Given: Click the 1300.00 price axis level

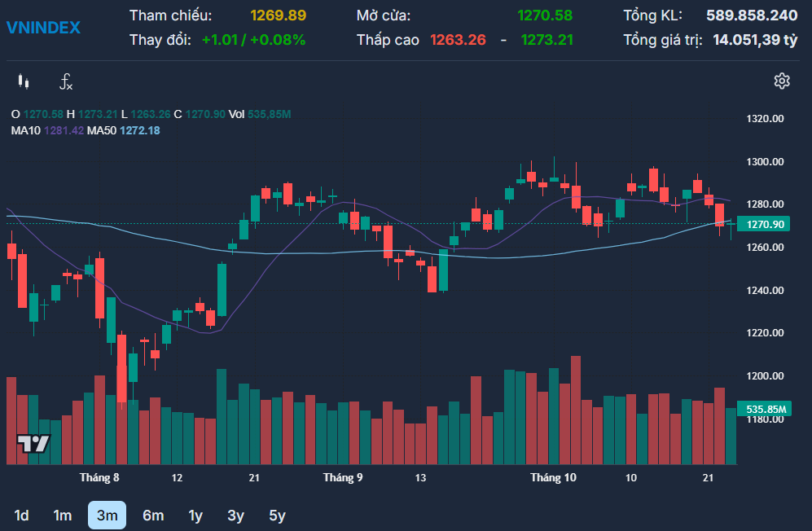Looking at the screenshot, I should pyautogui.click(x=765, y=162).
